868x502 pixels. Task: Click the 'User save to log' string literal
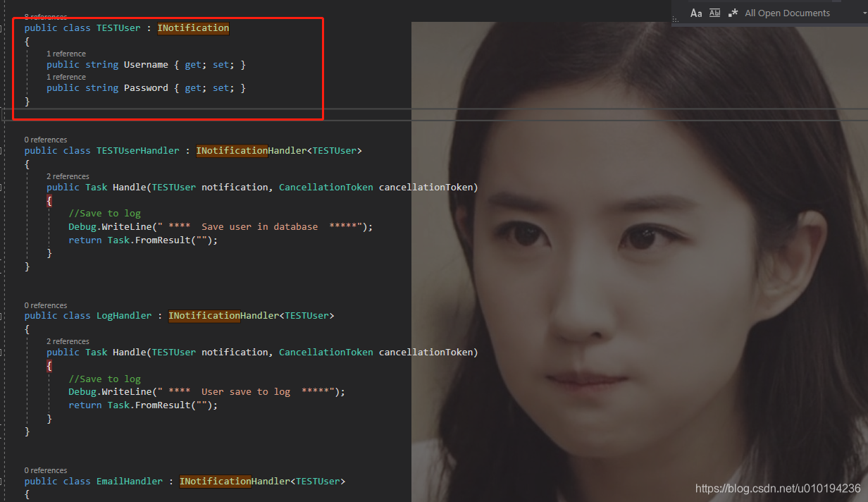(x=246, y=391)
